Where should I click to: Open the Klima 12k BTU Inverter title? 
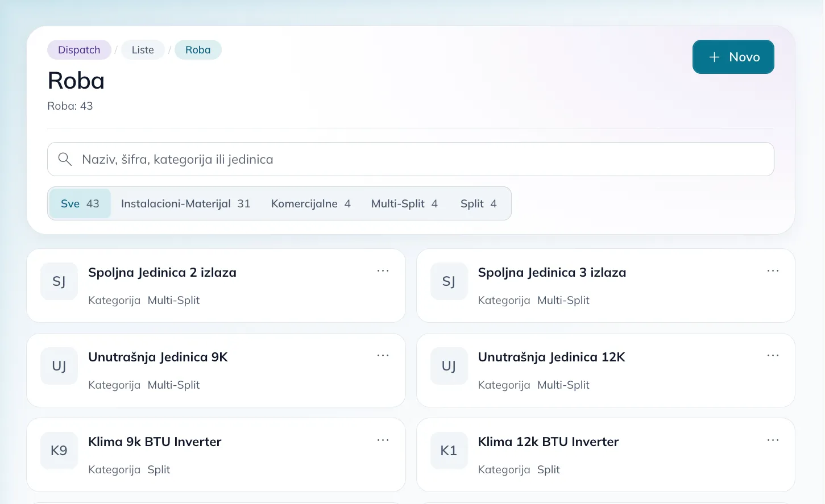click(548, 442)
